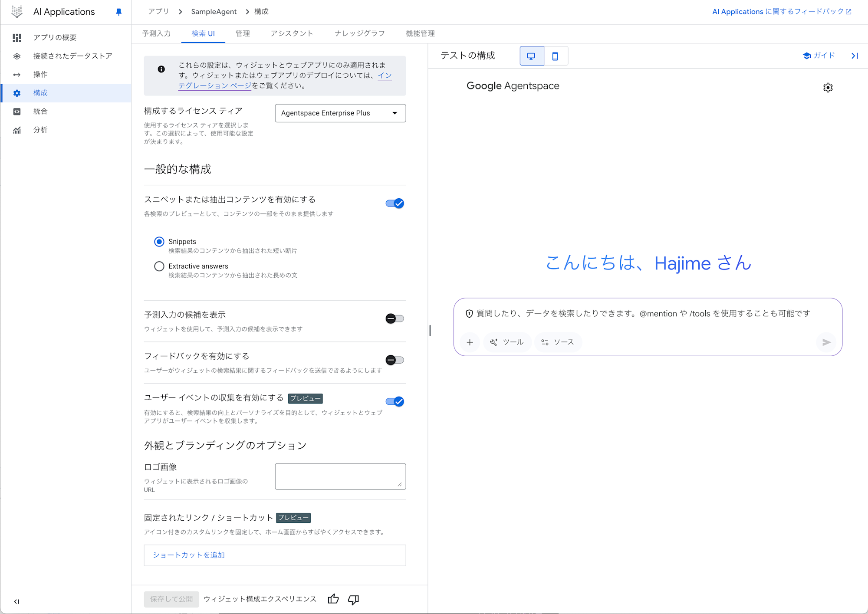Click thumbs up feedback icon
Image resolution: width=868 pixels, height=614 pixels.
tap(333, 599)
